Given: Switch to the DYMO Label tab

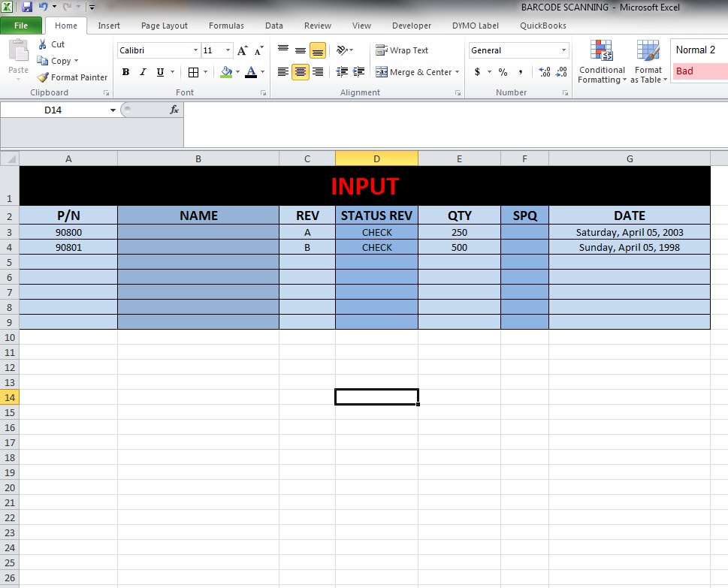Looking at the screenshot, I should coord(476,26).
